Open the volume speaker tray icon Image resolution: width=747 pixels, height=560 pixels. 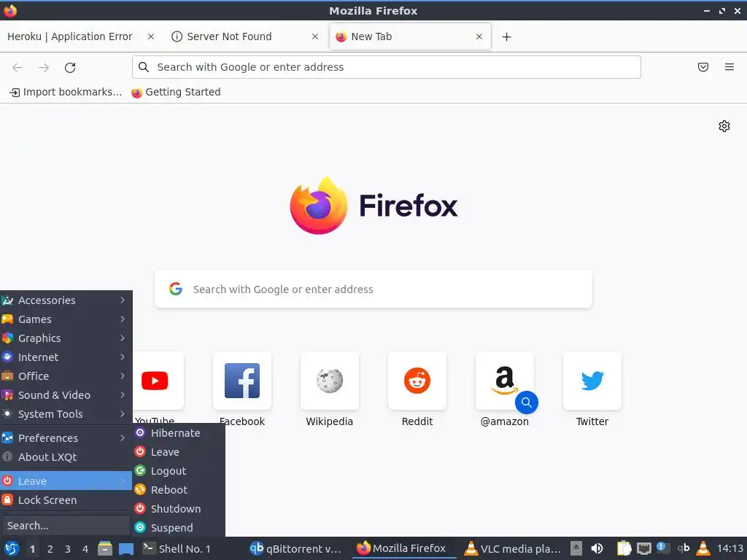[x=597, y=548]
